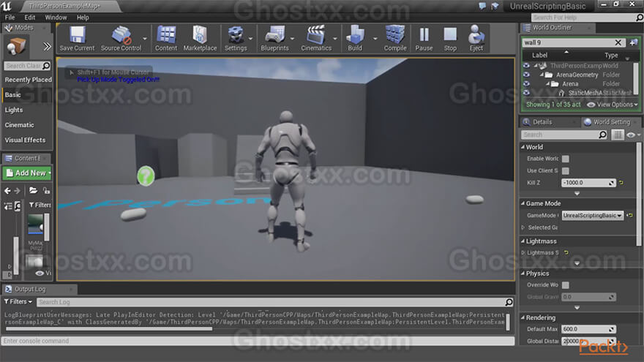
Task: Open the Help menu
Action: (x=83, y=18)
